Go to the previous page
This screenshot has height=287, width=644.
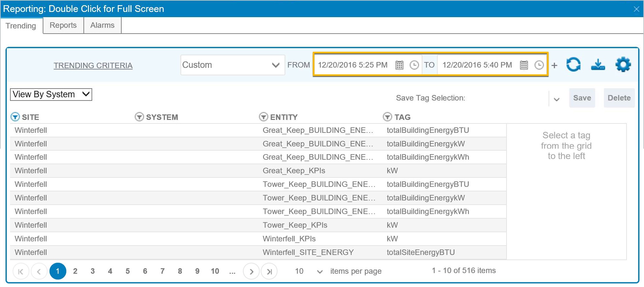tap(39, 271)
